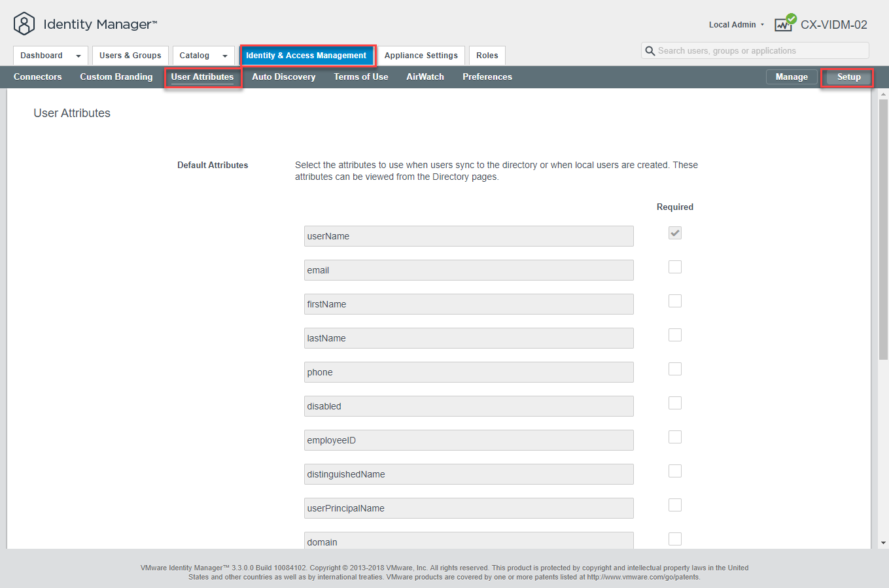Screen dimensions: 889x588
Task: Switch to Users & Groups tab
Action: click(x=130, y=56)
